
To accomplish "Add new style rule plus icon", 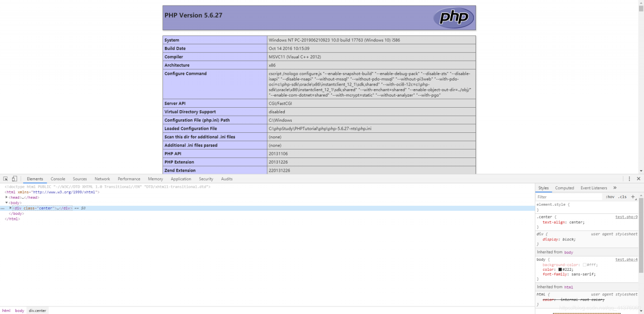I will pyautogui.click(x=633, y=197).
